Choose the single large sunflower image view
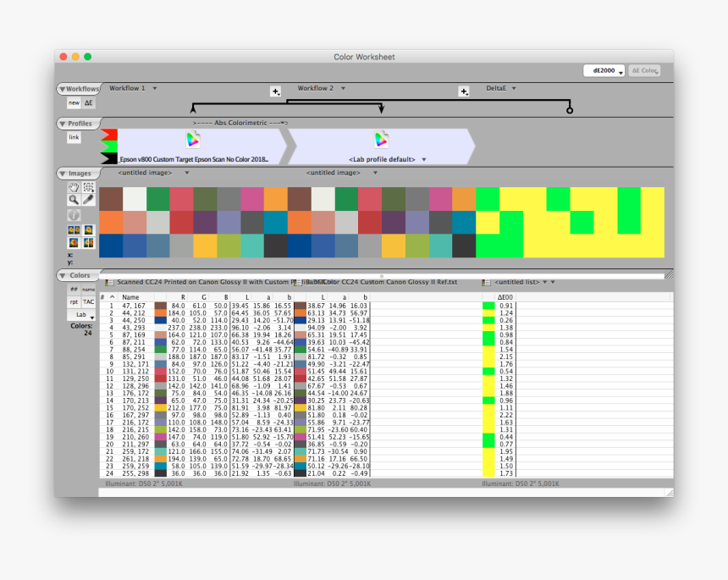This screenshot has width=728, height=580. click(x=74, y=242)
